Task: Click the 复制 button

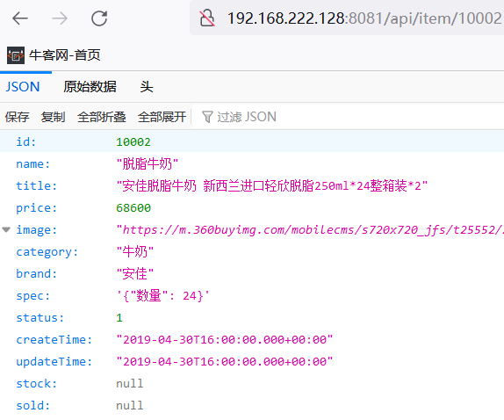Action: pyautogui.click(x=53, y=117)
